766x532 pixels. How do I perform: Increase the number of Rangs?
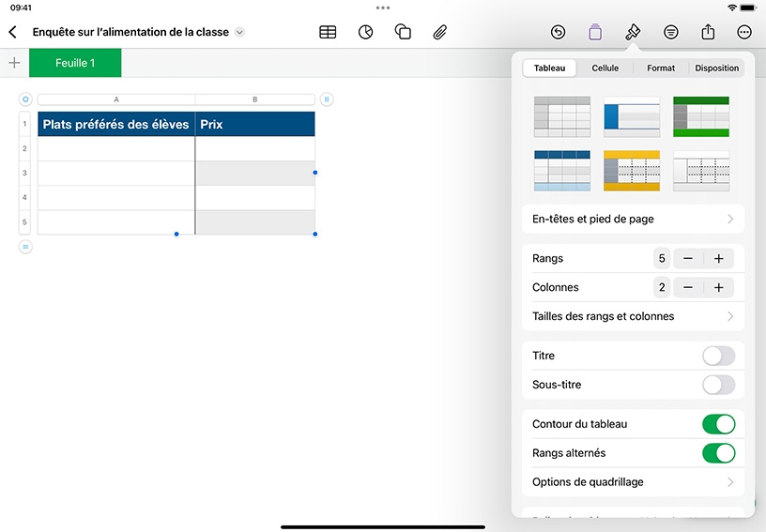[719, 259]
